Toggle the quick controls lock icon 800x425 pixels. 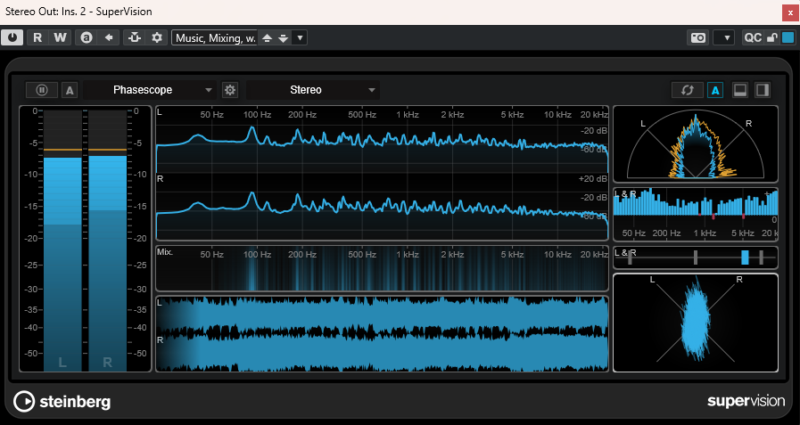point(772,38)
